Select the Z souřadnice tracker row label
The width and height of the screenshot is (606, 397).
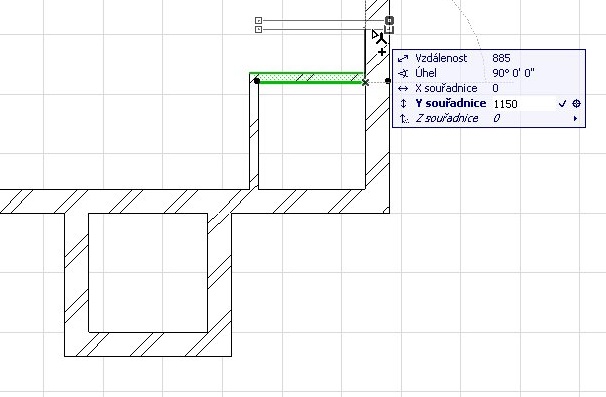[447, 118]
